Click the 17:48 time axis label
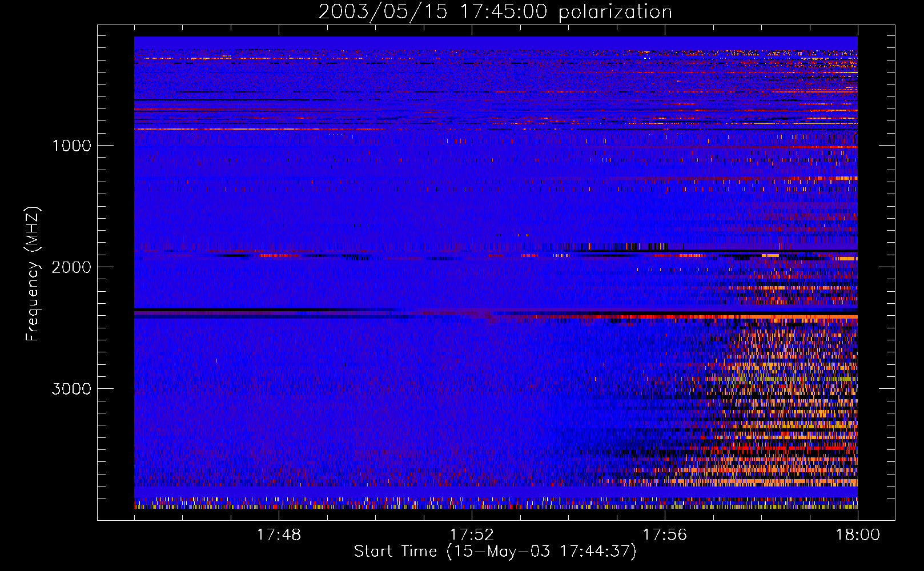Image resolution: width=924 pixels, height=571 pixels. [279, 535]
